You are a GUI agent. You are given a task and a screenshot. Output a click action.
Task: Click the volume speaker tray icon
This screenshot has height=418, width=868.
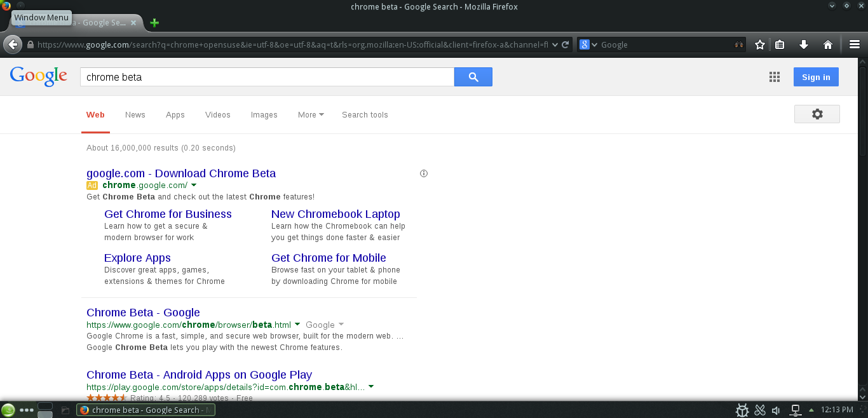pos(776,410)
